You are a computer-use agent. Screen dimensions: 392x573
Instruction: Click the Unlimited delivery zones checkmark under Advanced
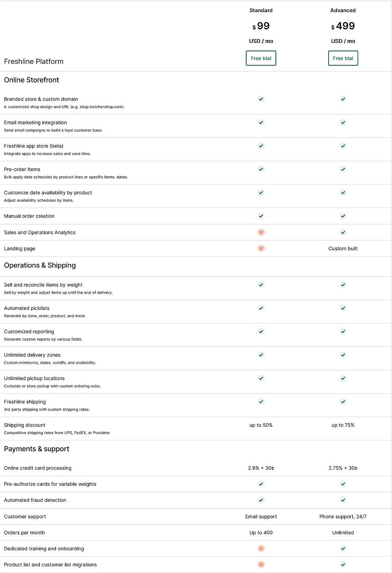click(343, 355)
